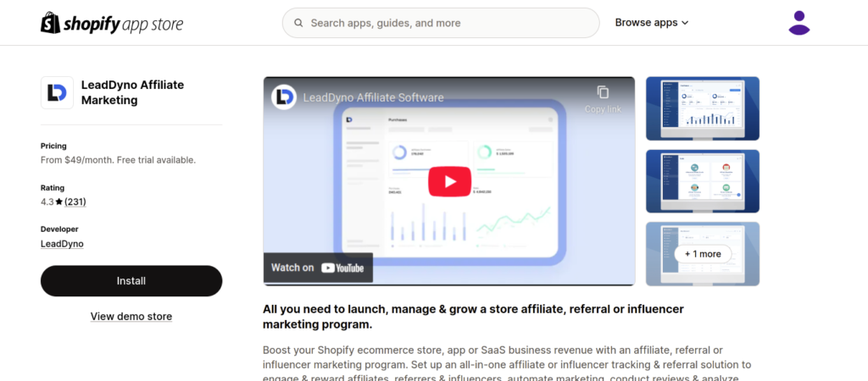
Task: Click the LeadDyno channel avatar in video
Action: pos(284,97)
